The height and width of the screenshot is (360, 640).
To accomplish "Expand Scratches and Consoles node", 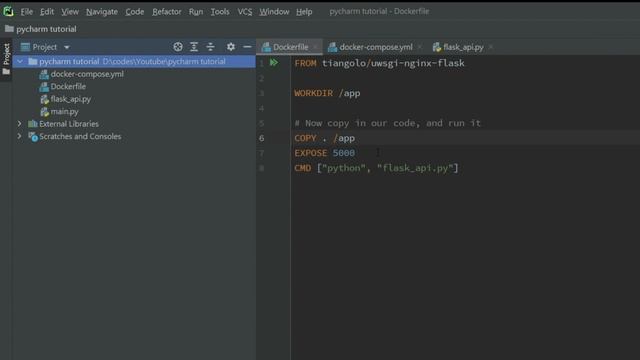I will coord(20,136).
